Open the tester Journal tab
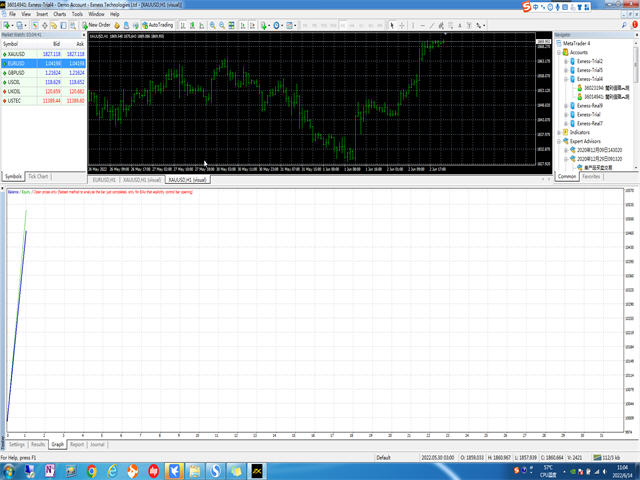This screenshot has height=480, width=640. coord(97,444)
